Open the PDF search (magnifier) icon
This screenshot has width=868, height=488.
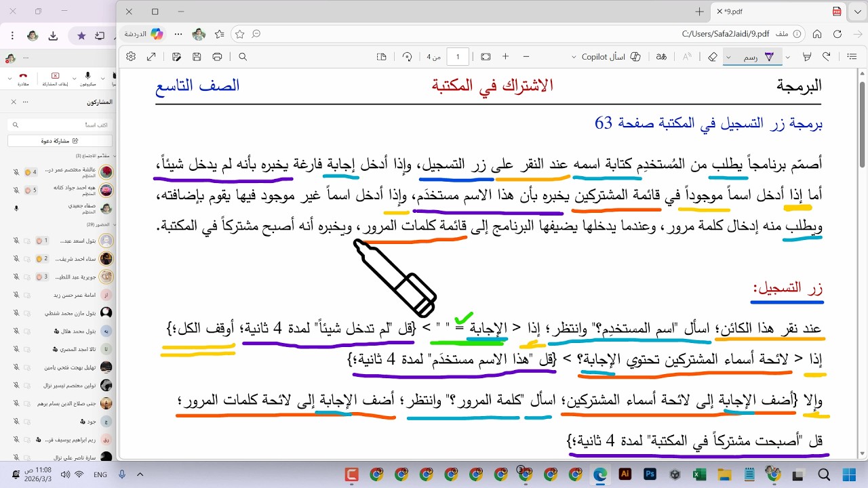(243, 57)
